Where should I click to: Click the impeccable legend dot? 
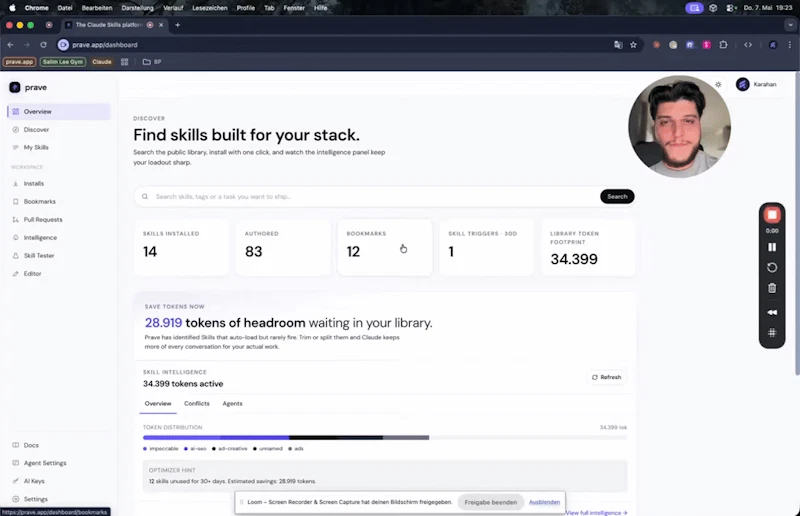[x=145, y=449]
